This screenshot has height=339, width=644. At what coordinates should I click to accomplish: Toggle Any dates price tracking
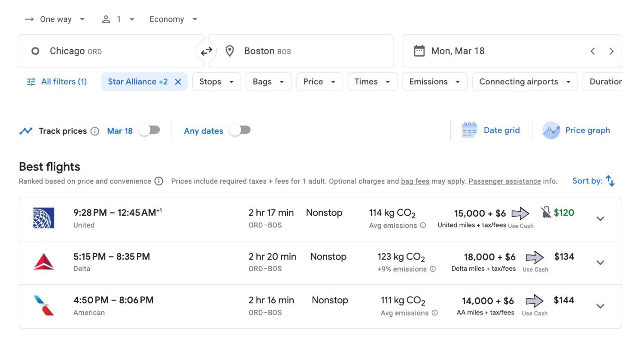click(240, 130)
